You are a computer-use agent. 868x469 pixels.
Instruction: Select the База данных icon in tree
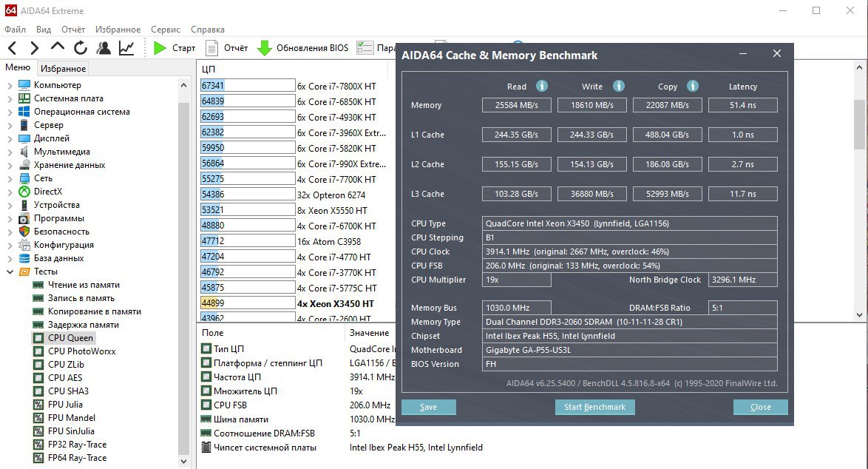tap(24, 258)
